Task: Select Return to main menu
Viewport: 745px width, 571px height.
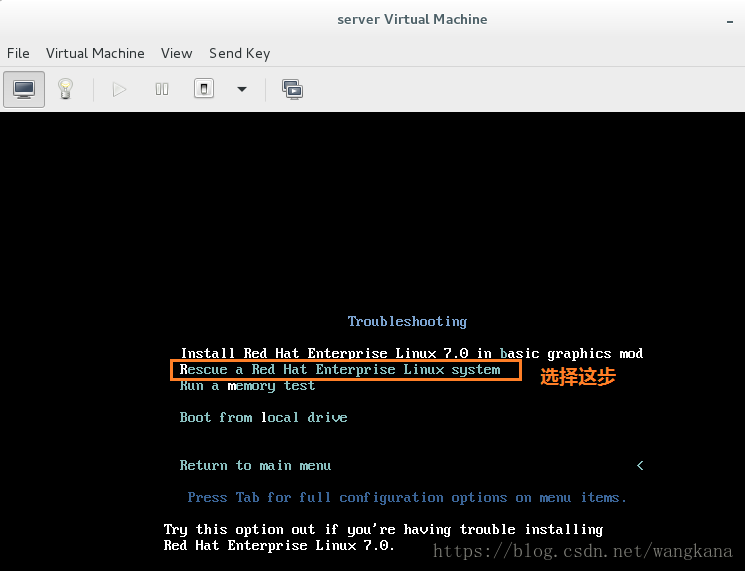Action: (x=255, y=466)
